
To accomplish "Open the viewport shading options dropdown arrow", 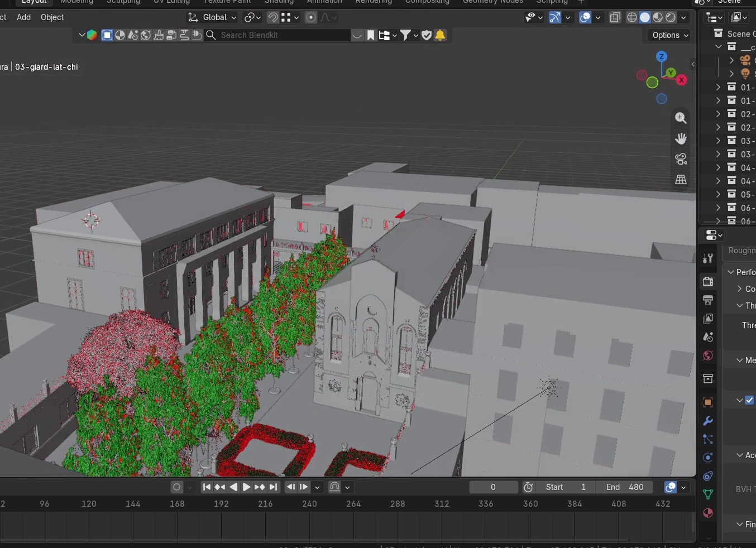I will (683, 17).
